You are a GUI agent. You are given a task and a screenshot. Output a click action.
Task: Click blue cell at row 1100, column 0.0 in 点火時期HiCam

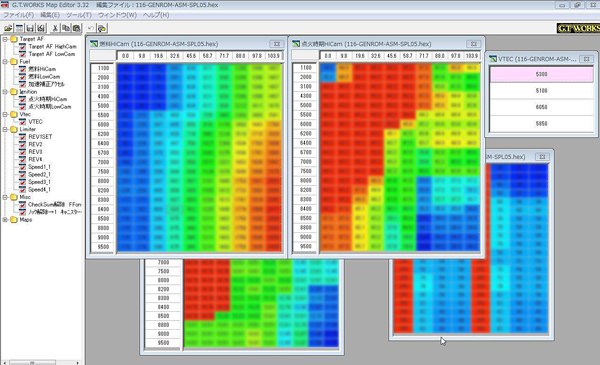coord(328,68)
